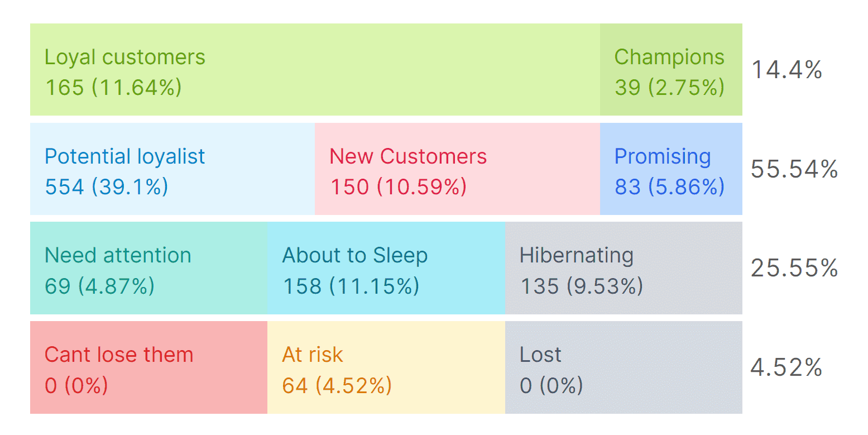Open the Champions segment block
This screenshot has height=435, width=868.
[x=670, y=70]
